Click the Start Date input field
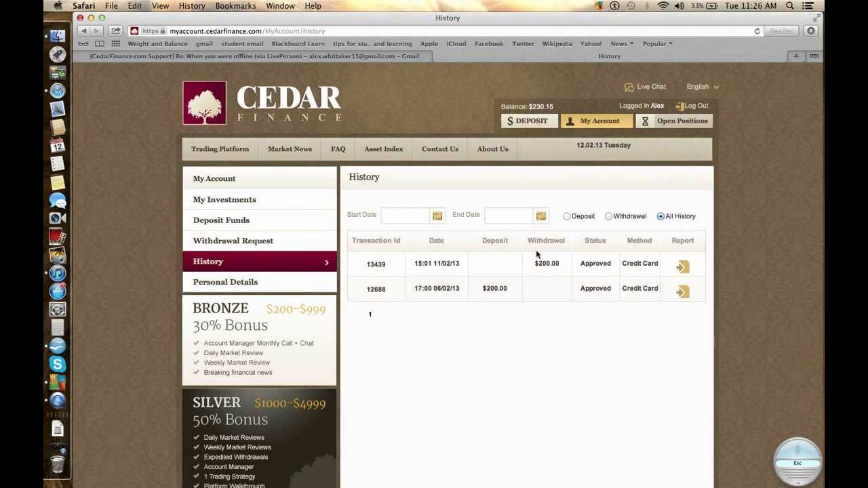Image resolution: width=868 pixels, height=488 pixels. [x=406, y=216]
